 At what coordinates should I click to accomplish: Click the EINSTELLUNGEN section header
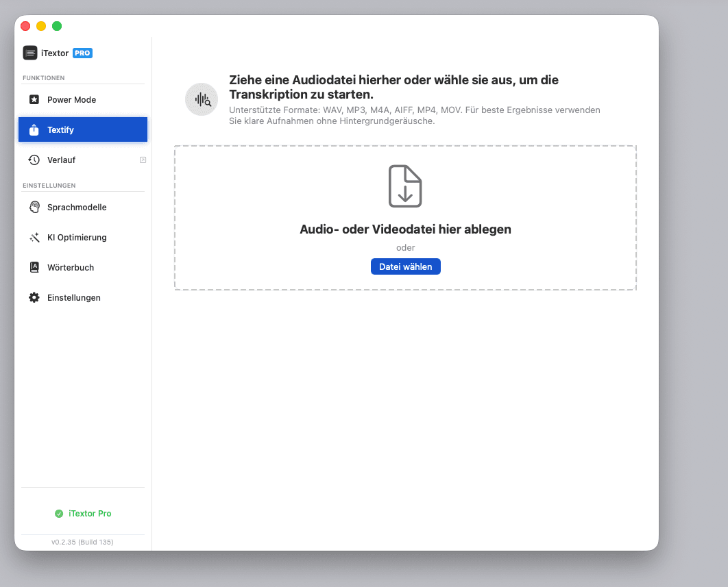coord(49,185)
